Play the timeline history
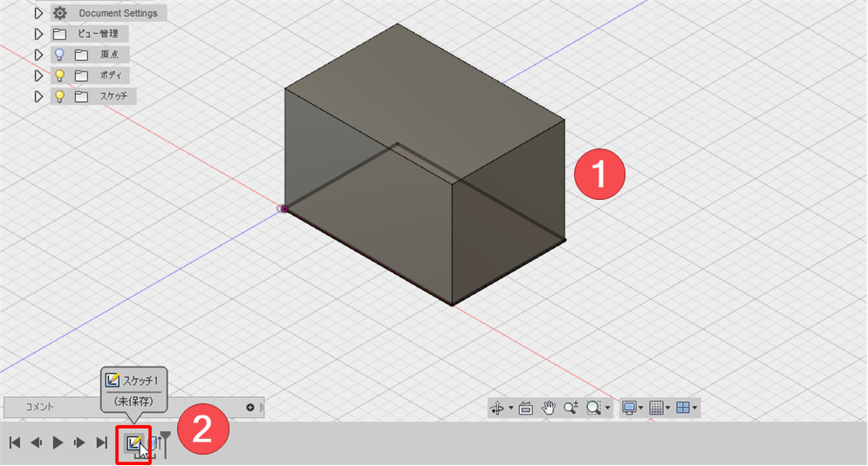868x466 pixels. 58,442
